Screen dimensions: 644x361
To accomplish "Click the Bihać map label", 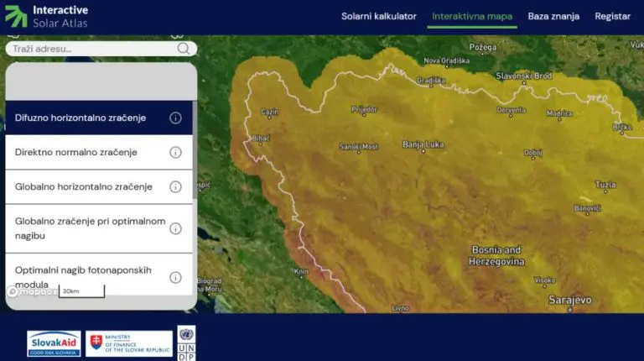I will [261, 139].
